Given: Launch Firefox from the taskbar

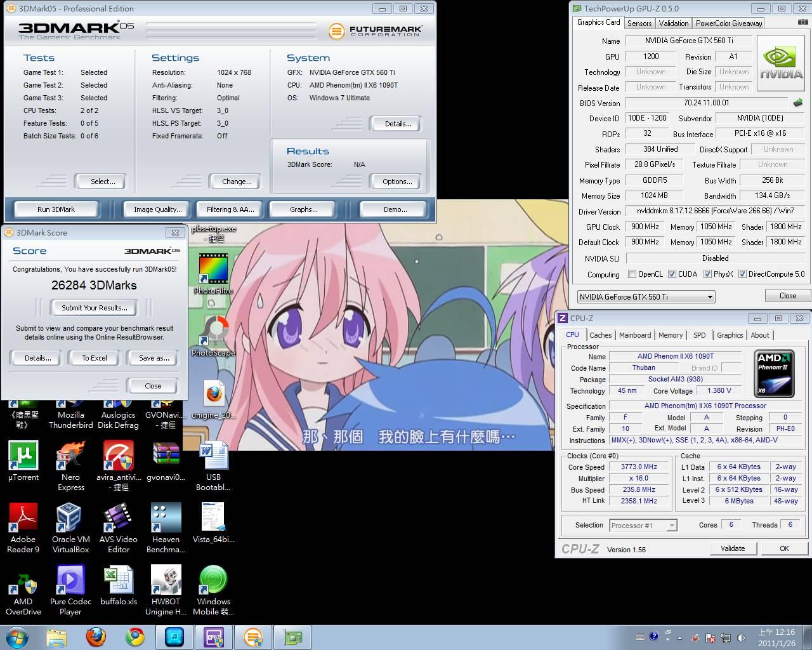Looking at the screenshot, I should click(x=96, y=637).
